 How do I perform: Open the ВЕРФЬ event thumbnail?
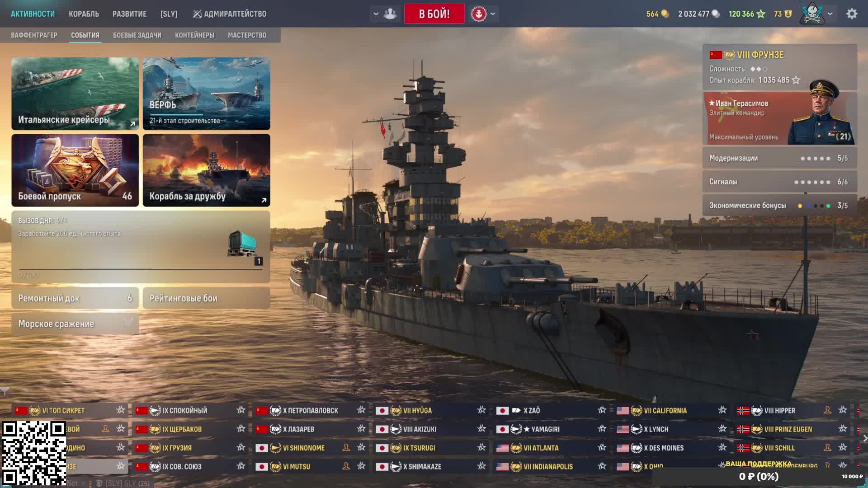pyautogui.click(x=207, y=94)
